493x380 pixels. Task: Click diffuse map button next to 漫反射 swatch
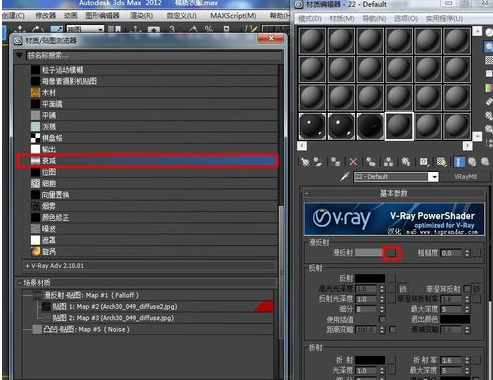pos(392,253)
